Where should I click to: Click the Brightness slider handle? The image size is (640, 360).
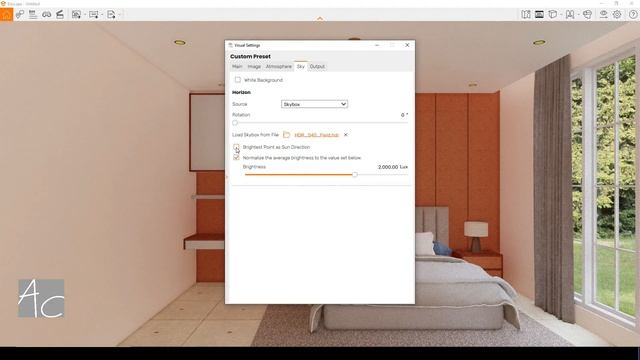(x=355, y=175)
